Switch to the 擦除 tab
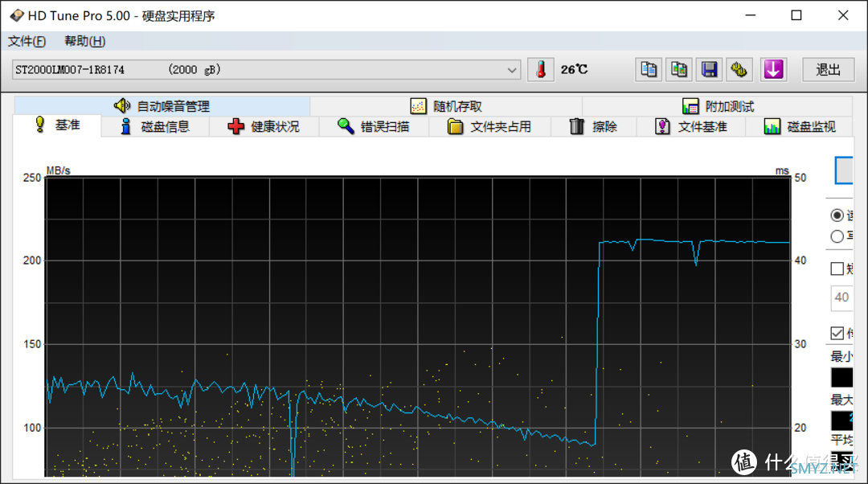The height and width of the screenshot is (484, 868). (x=593, y=126)
